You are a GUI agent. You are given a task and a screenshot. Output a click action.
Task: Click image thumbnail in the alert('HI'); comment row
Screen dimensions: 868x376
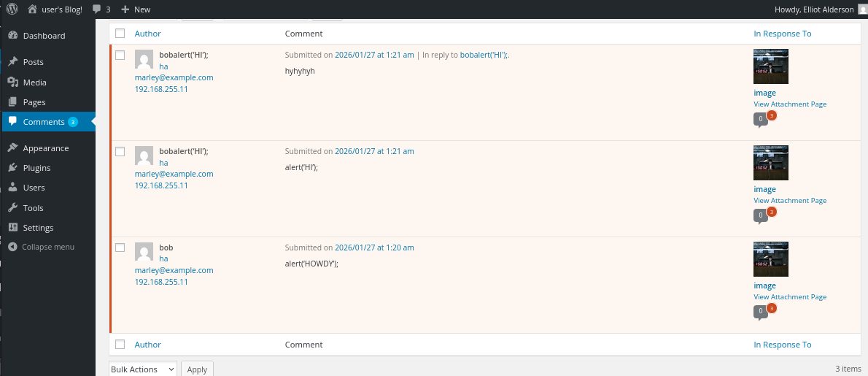click(x=770, y=163)
